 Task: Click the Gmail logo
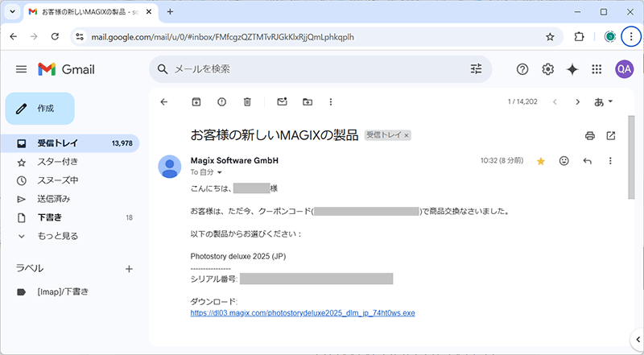(x=66, y=69)
